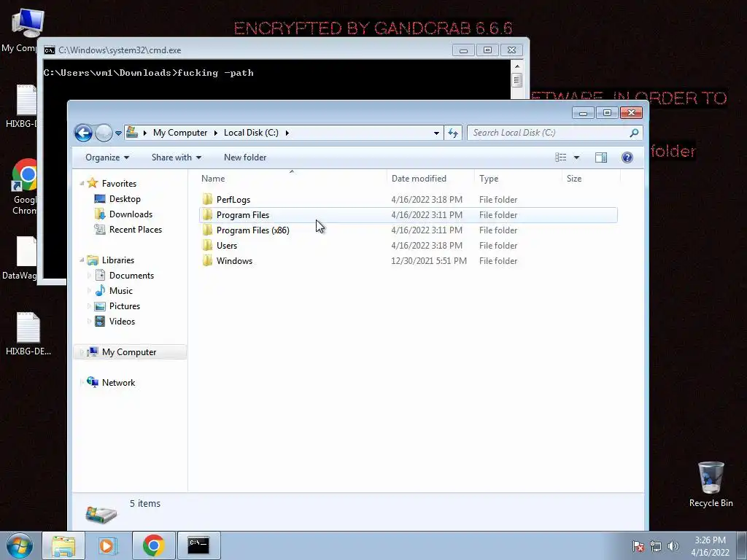Click the Windows folder name
This screenshot has height=560, width=747.
point(234,261)
